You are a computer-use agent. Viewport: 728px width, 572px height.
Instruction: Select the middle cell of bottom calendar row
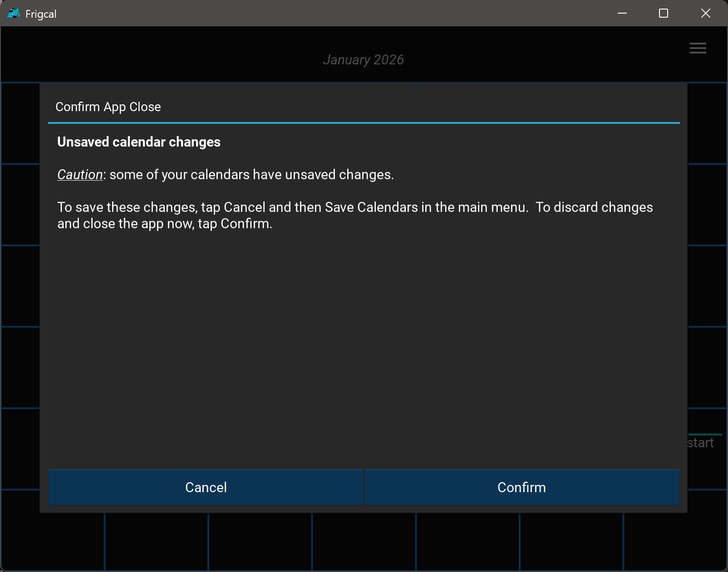click(x=364, y=542)
